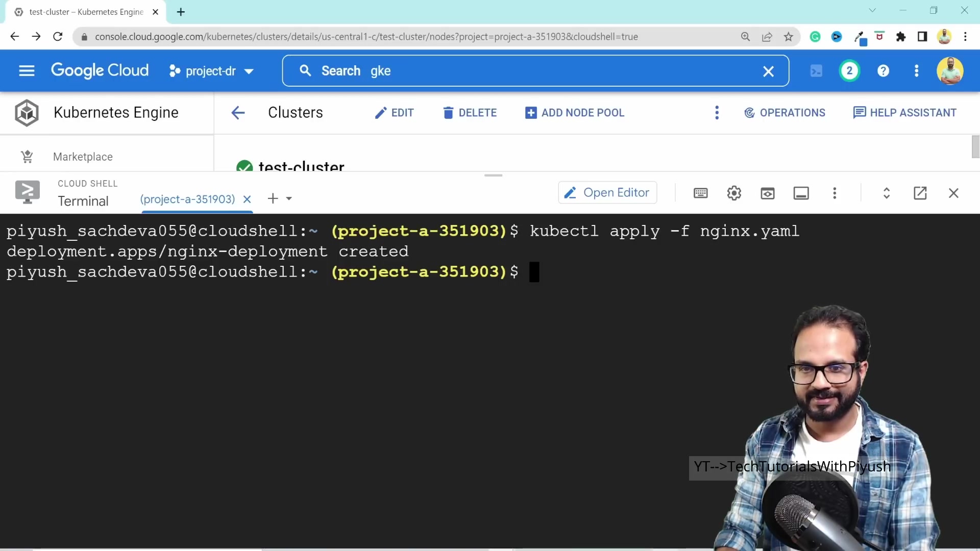Click the Cloud Shell terminal icon
This screenshot has height=551, width=980.
28,192
